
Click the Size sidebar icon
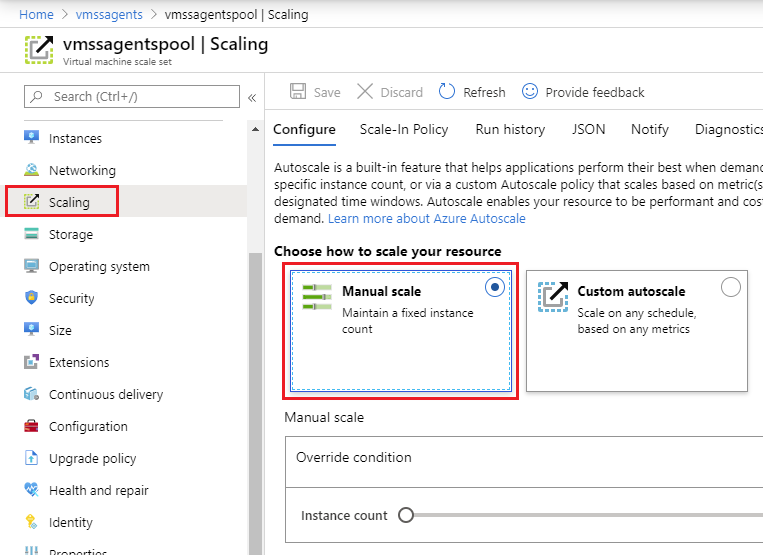pos(32,329)
